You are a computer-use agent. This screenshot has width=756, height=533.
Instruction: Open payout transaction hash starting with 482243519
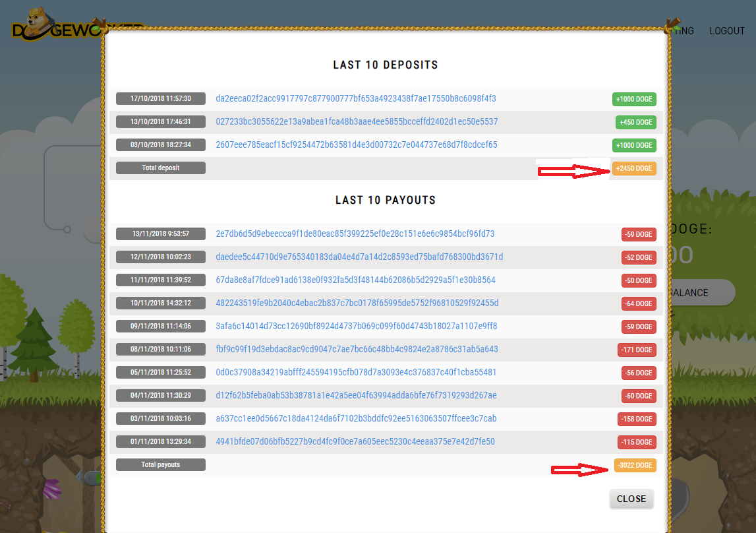(x=357, y=303)
